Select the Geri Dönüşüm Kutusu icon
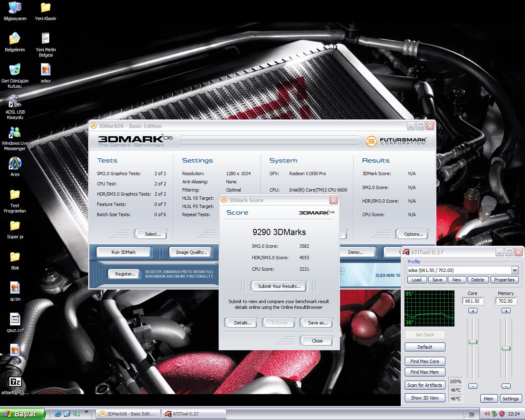Screen dimensions: 525x420 coord(15,69)
